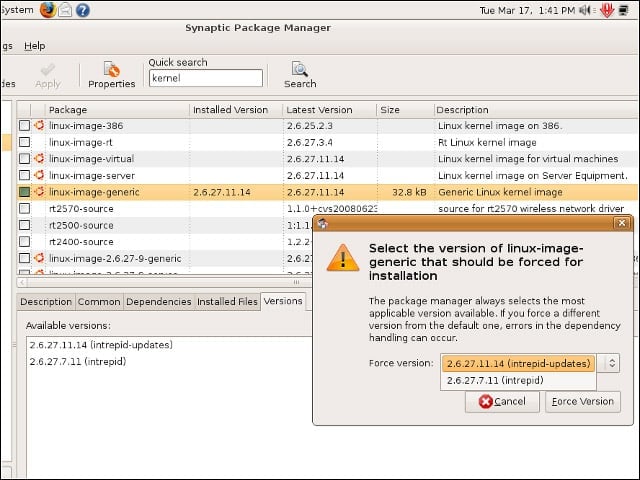Click the network monitor tray icon
640x480 pixels.
tap(624, 10)
